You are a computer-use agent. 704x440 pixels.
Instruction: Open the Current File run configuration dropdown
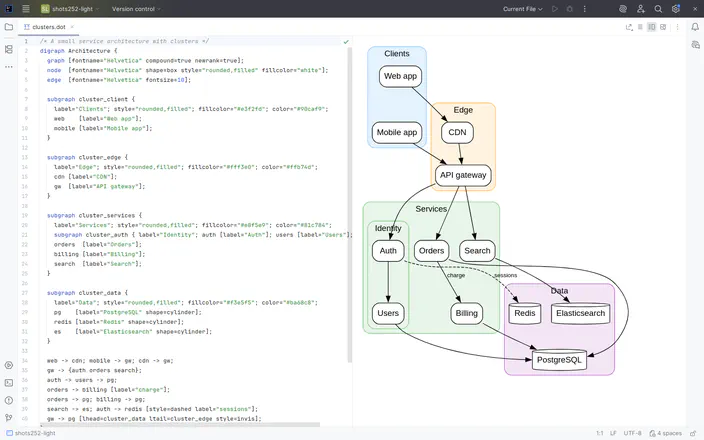point(523,9)
